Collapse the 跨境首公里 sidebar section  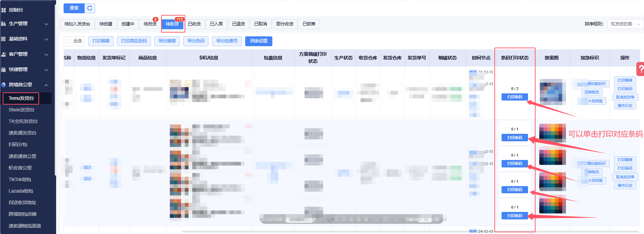(46, 85)
